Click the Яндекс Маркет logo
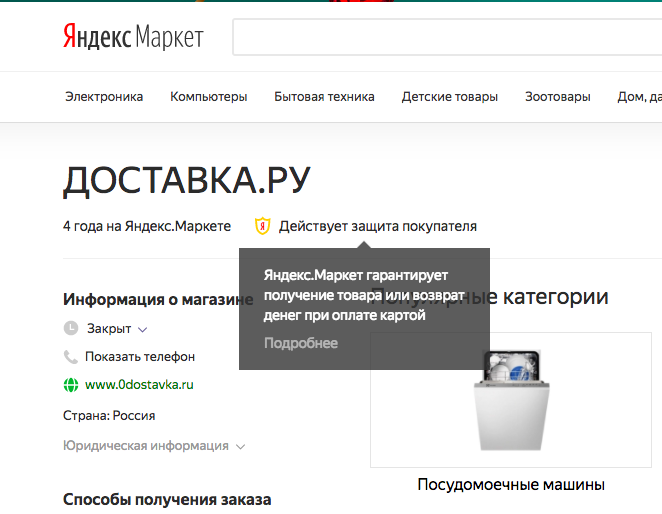This screenshot has height=514, width=662. point(133,36)
